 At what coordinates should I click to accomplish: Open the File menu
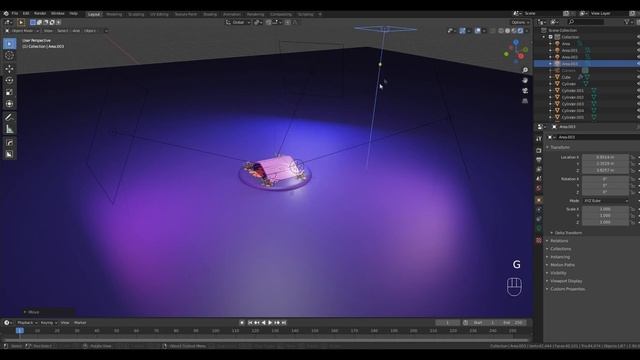click(15, 13)
